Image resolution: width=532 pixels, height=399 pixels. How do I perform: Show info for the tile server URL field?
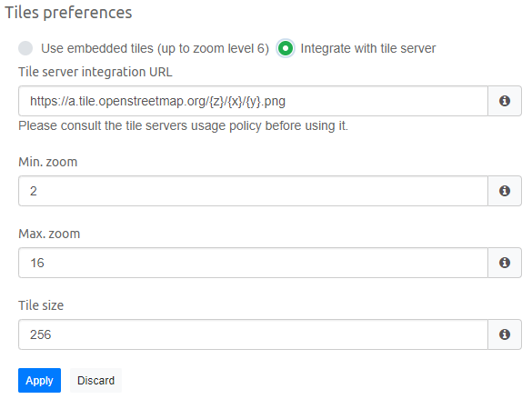(505, 101)
